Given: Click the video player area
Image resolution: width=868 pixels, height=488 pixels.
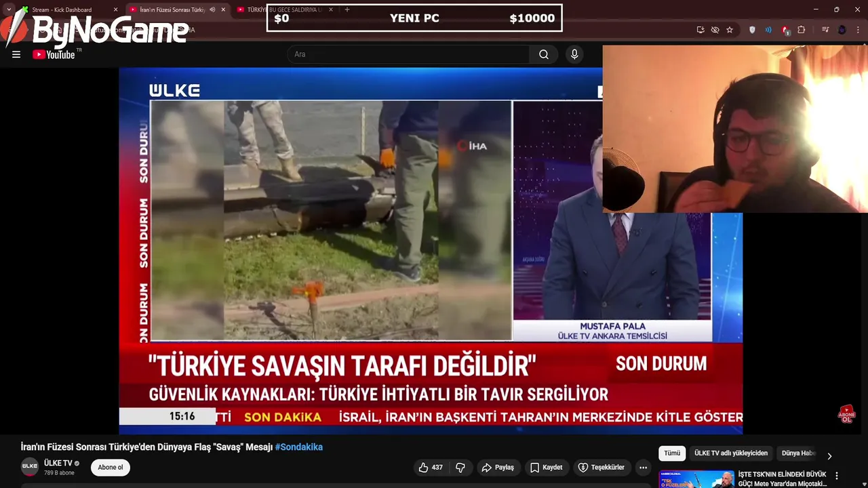Looking at the screenshot, I should (431, 251).
